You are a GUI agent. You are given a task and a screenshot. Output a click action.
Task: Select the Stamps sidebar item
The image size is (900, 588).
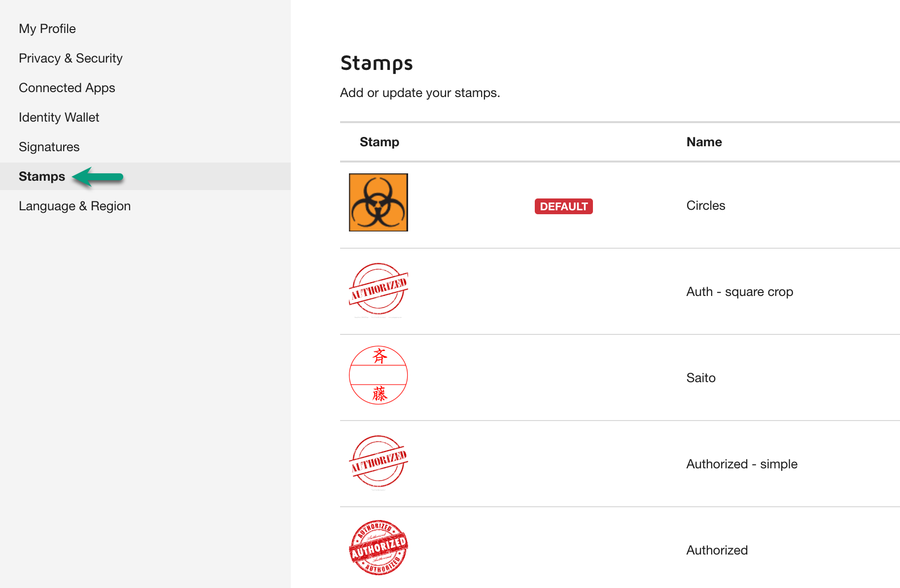(42, 176)
